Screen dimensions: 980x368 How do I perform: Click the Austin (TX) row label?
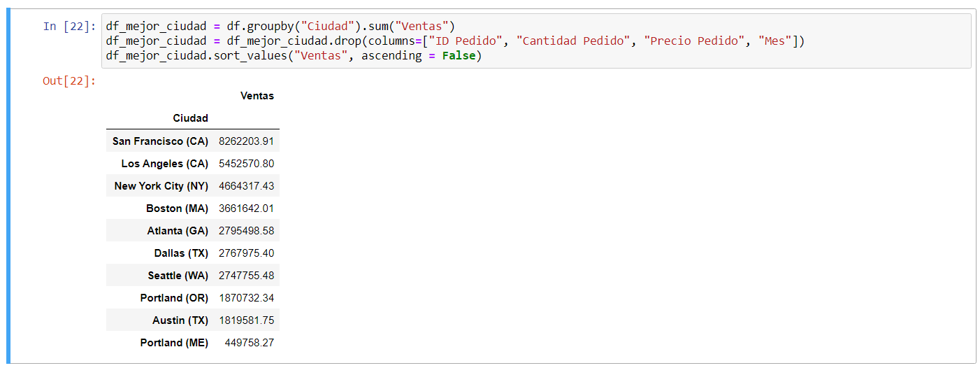click(180, 320)
